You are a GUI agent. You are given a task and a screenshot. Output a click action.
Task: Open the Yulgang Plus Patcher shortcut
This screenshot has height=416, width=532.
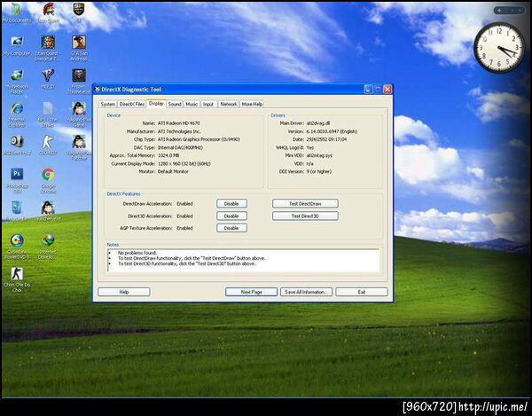point(79,146)
